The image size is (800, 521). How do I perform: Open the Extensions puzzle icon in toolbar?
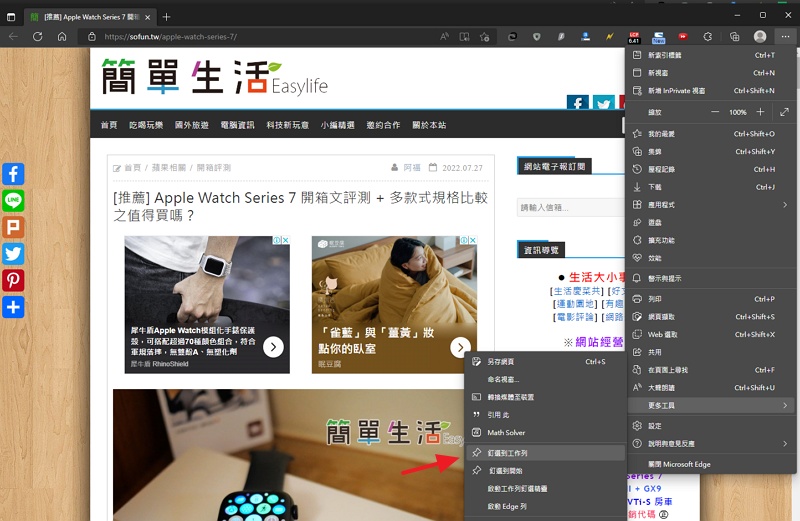(x=708, y=37)
